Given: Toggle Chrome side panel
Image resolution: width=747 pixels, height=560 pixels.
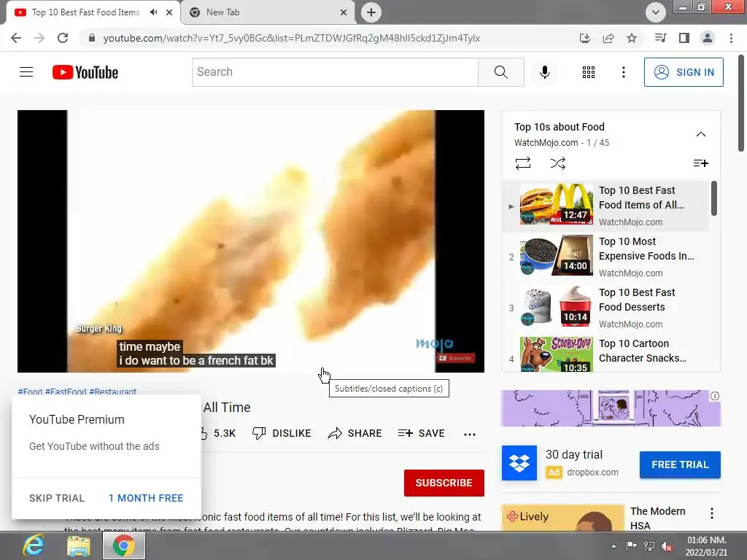Looking at the screenshot, I should pyautogui.click(x=684, y=38).
